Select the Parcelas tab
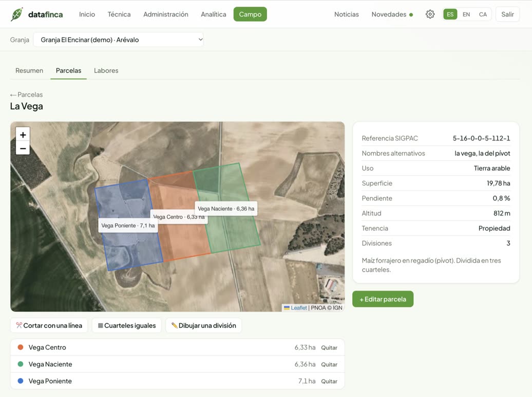Image resolution: width=532 pixels, height=397 pixels. (x=68, y=70)
